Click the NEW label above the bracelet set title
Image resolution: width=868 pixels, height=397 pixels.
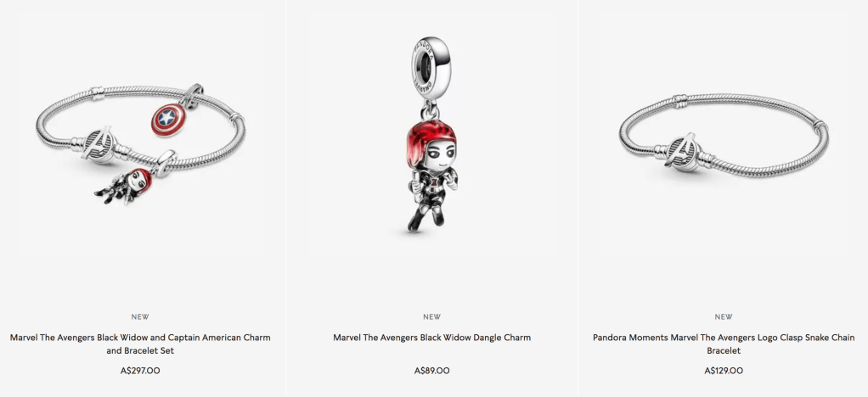click(140, 316)
